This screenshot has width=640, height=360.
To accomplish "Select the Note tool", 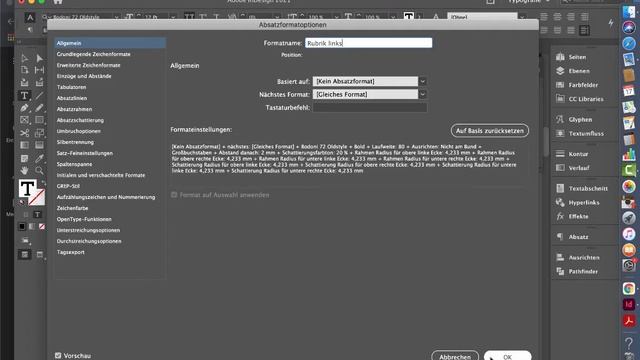I will click(x=24, y=158).
